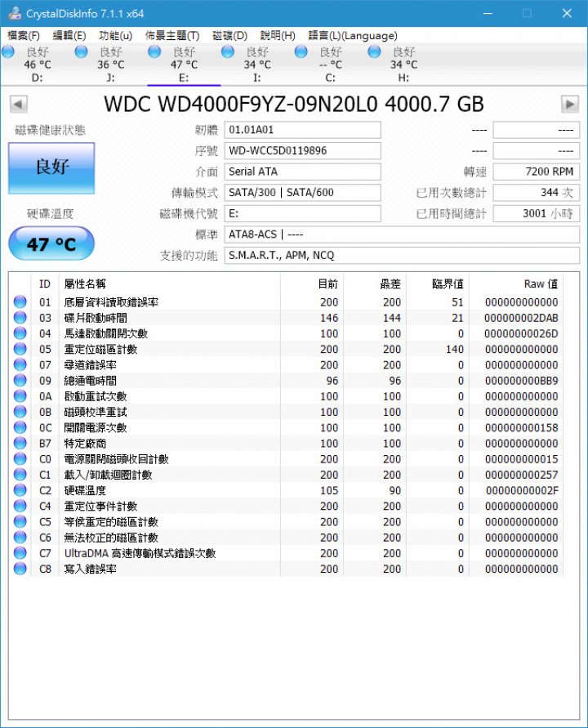The image size is (588, 728).
Task: Click status orb for attribute C6
Action: point(20,537)
